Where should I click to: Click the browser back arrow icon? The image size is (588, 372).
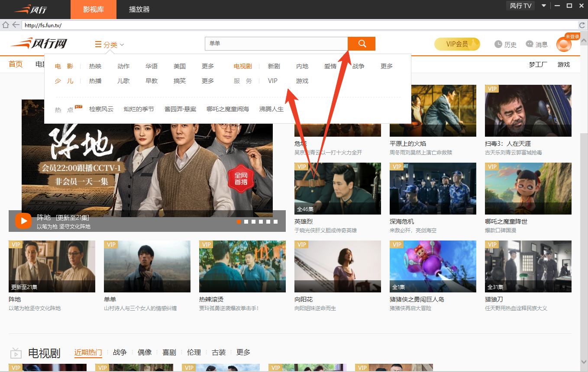(x=16, y=25)
